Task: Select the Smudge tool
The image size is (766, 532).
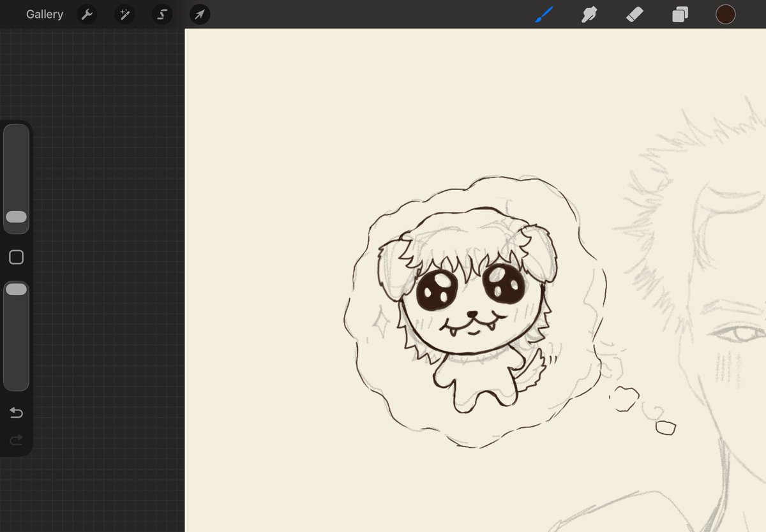Action: [x=589, y=14]
